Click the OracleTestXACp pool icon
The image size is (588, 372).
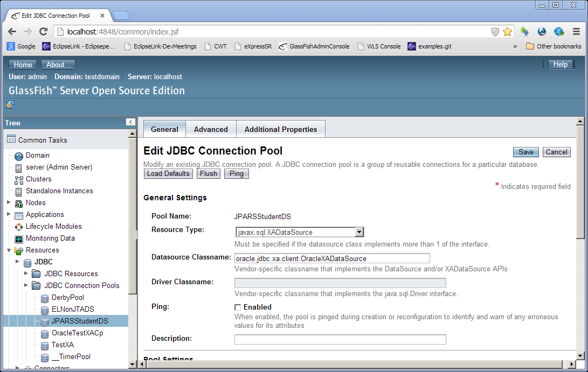[45, 334]
